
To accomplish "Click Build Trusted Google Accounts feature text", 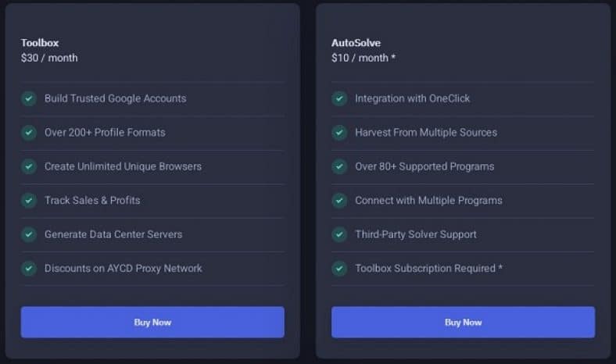I will [x=116, y=98].
